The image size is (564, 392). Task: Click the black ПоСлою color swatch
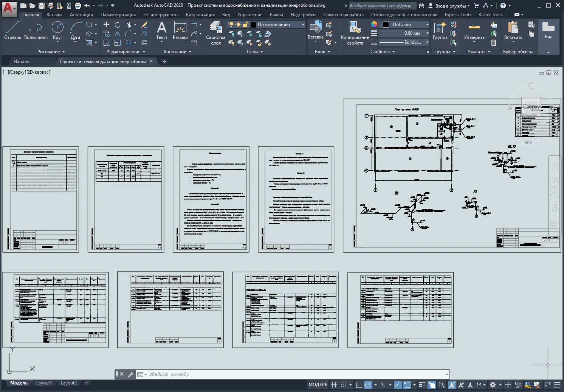[x=386, y=25]
